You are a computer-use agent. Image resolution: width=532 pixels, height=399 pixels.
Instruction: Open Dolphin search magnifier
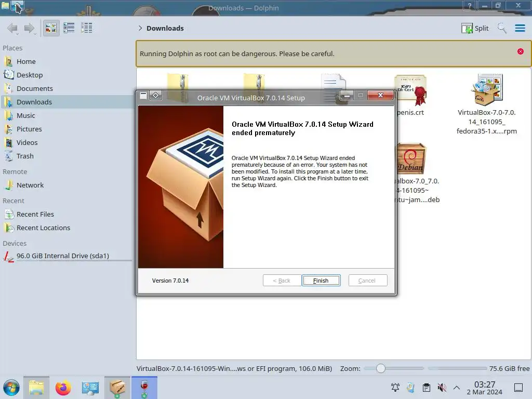[x=502, y=28]
